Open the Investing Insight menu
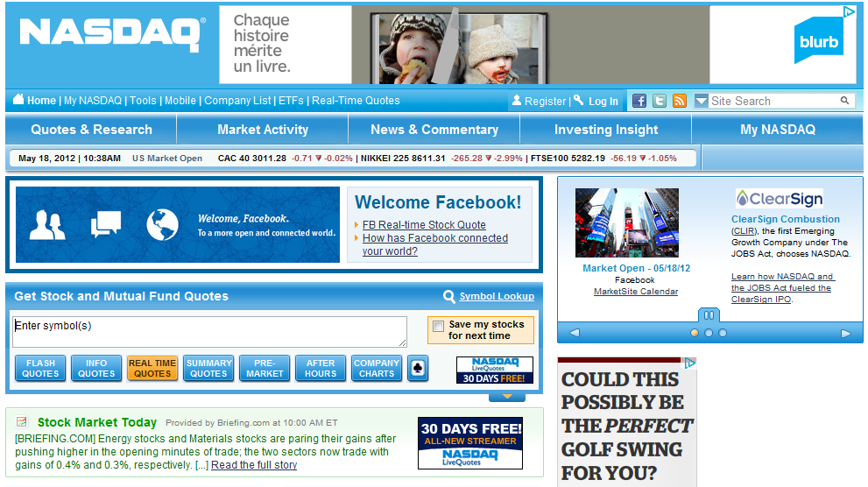868x487 pixels. [x=605, y=130]
